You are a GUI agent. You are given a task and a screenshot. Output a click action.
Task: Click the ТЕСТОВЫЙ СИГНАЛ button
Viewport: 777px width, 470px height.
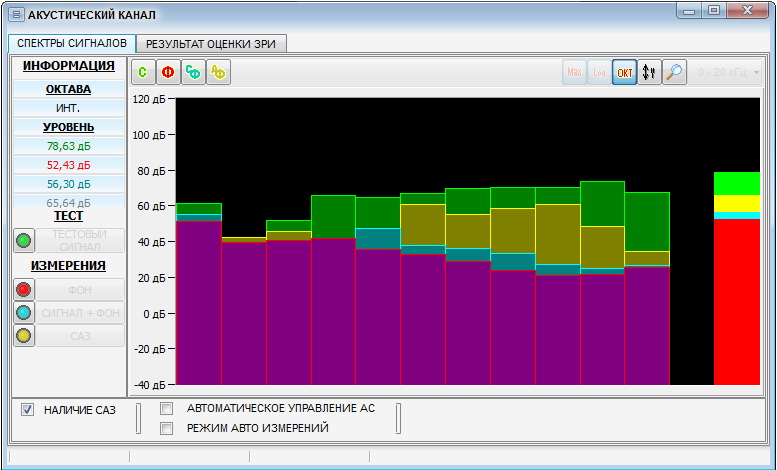[x=82, y=240]
